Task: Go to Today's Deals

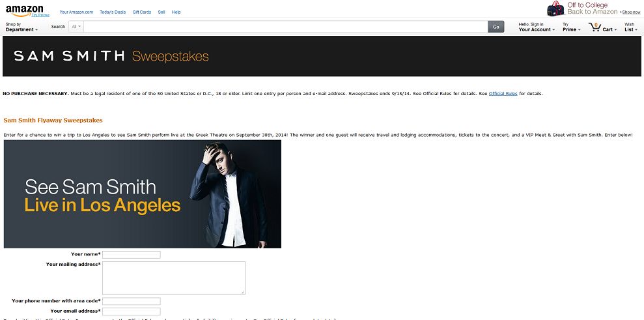Action: [x=113, y=12]
